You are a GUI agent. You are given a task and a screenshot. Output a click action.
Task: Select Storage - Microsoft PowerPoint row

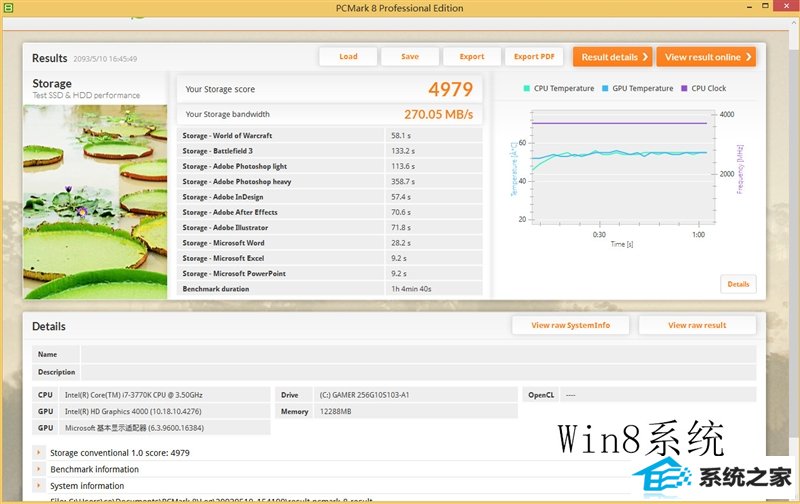330,273
